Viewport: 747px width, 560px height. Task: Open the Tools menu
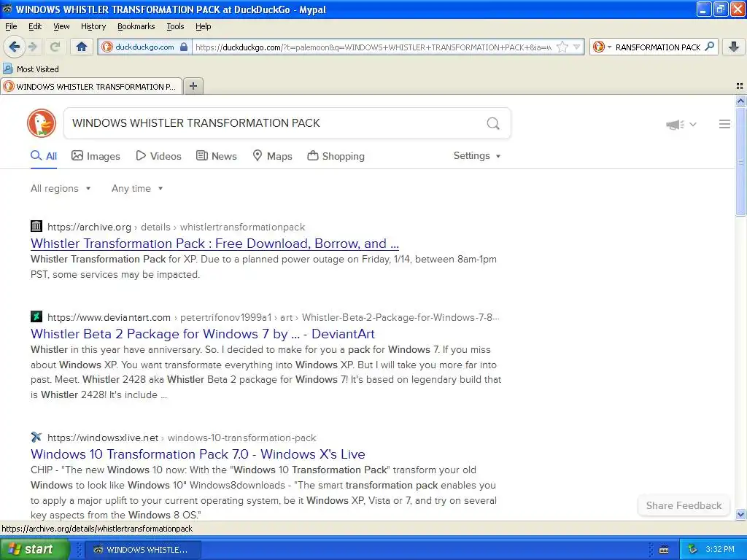click(x=175, y=26)
